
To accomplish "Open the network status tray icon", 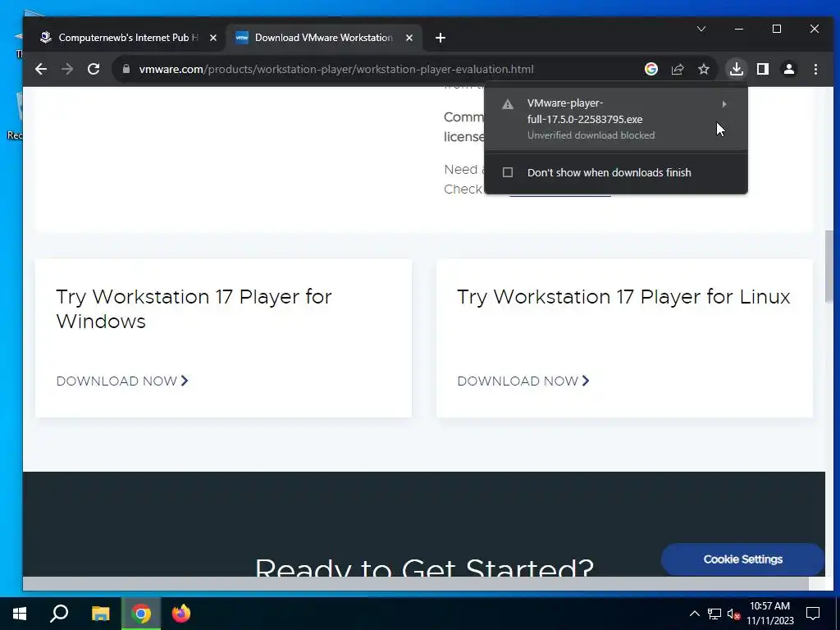I will point(714,614).
